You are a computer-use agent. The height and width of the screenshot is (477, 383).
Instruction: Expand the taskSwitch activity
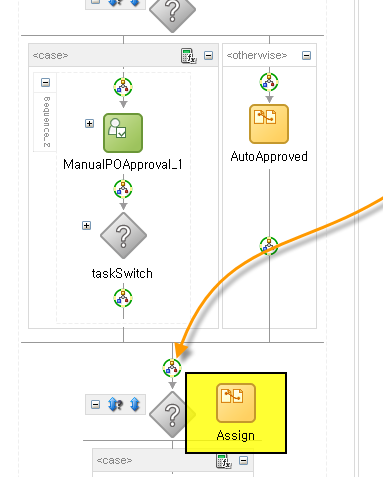click(x=86, y=226)
